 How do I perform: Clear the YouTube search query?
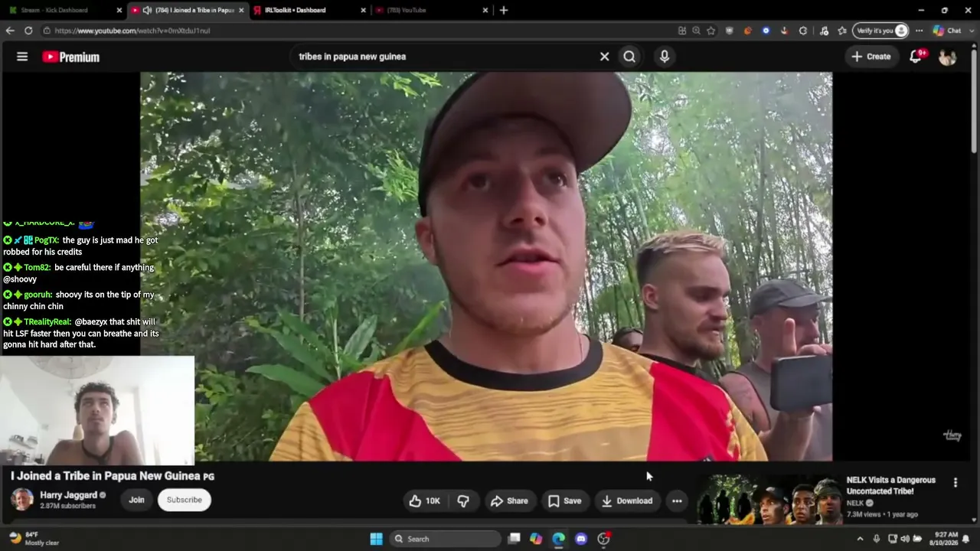[604, 57]
